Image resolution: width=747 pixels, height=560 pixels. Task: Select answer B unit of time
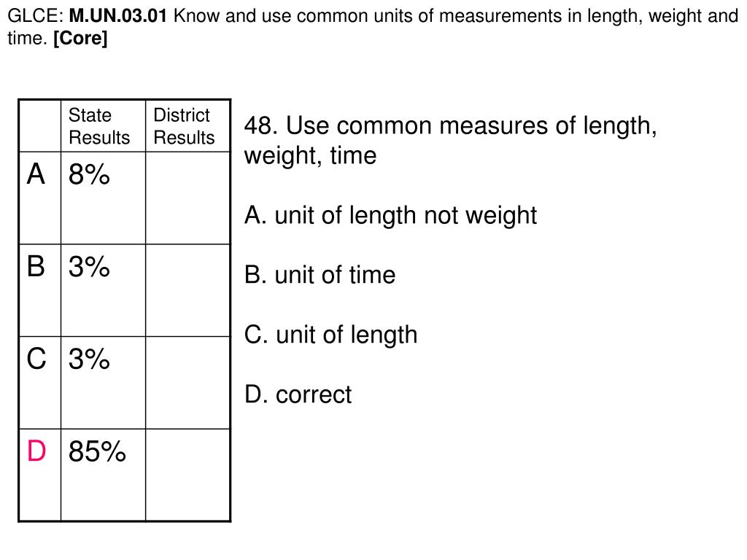(320, 275)
